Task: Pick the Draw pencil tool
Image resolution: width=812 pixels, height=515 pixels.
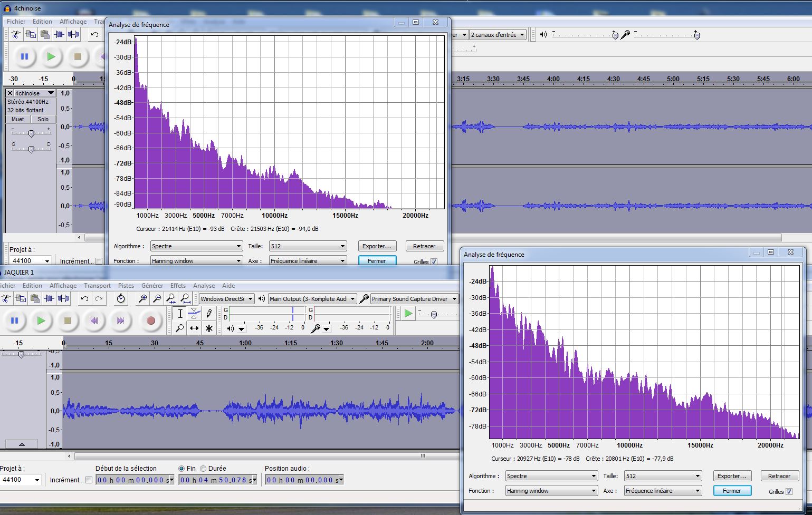Action: click(x=209, y=313)
